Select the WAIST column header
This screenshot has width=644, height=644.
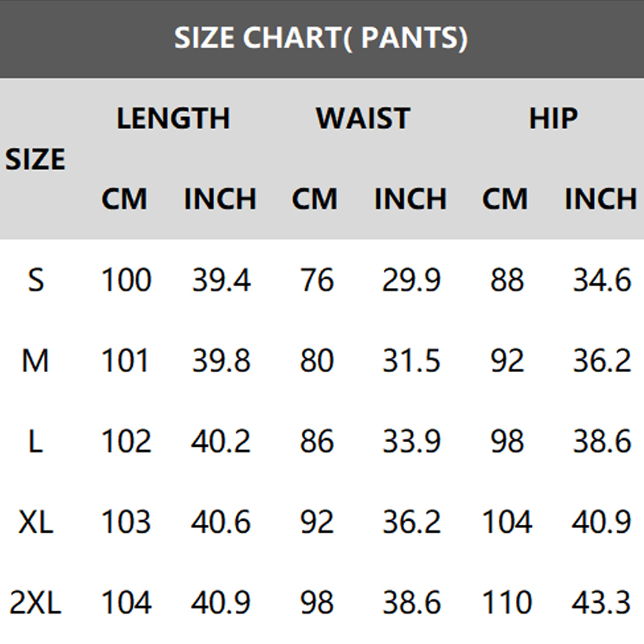[x=362, y=118]
